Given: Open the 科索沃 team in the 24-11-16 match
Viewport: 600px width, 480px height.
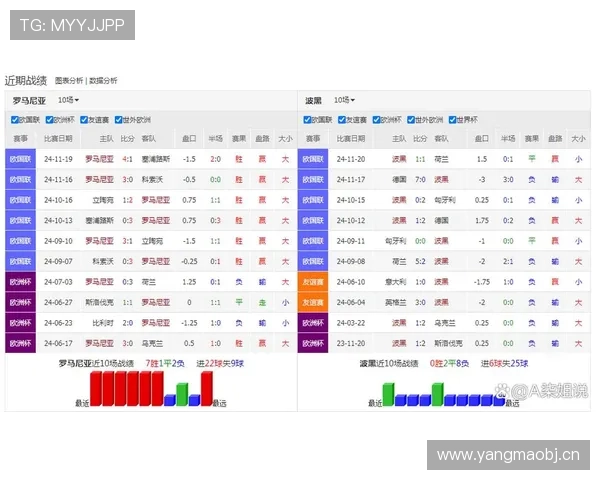Looking at the screenshot, I should tap(152, 180).
